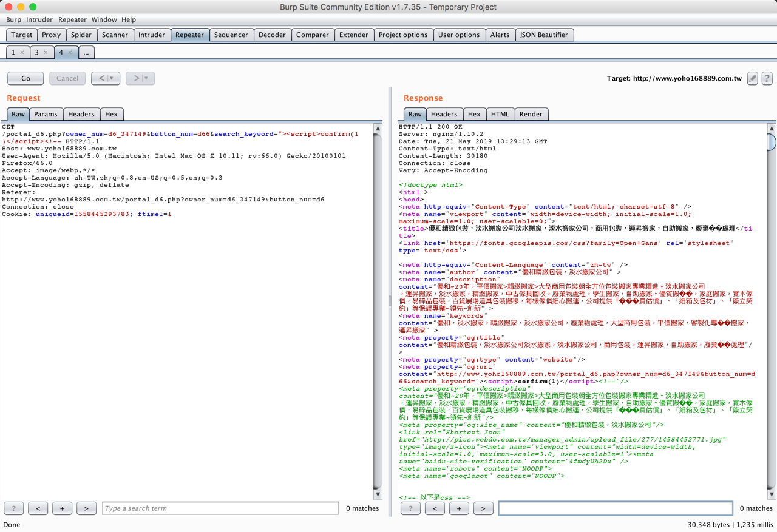
Task: Open the Window menu
Action: click(104, 19)
